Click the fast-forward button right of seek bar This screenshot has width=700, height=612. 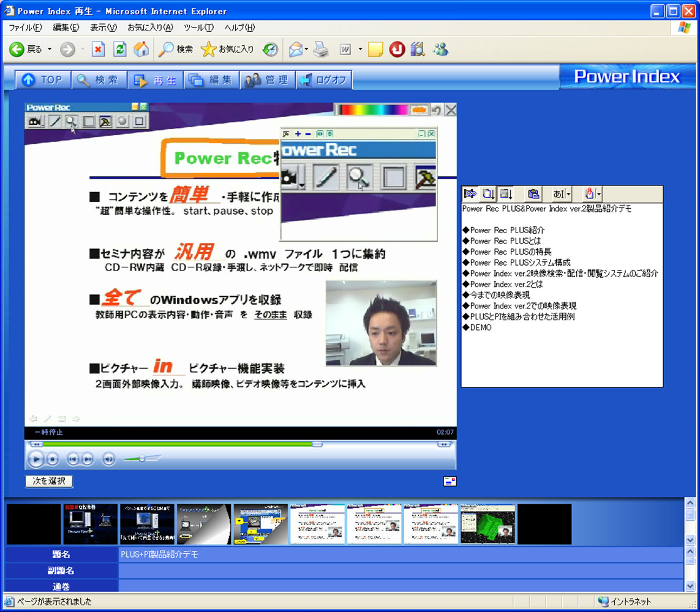pyautogui.click(x=444, y=444)
